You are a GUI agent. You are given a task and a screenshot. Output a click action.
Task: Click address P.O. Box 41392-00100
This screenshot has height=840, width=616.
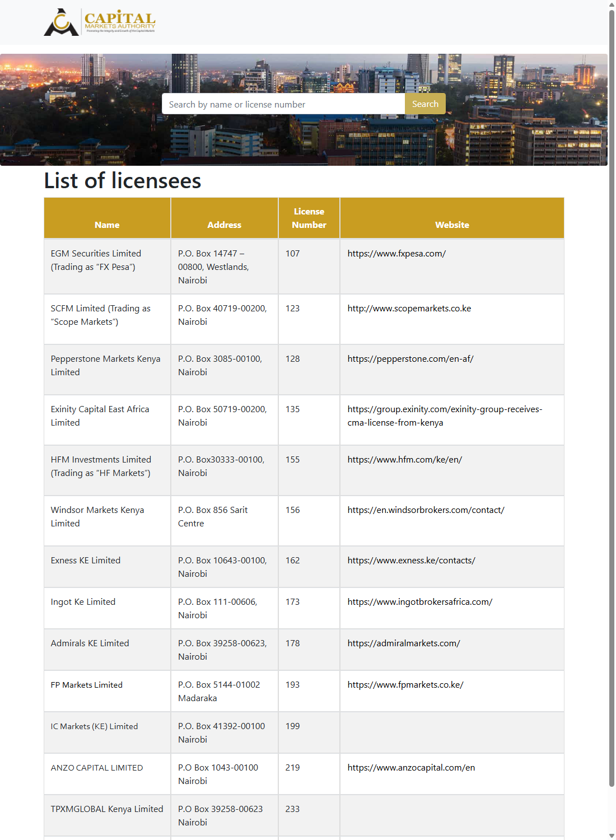pyautogui.click(x=221, y=733)
